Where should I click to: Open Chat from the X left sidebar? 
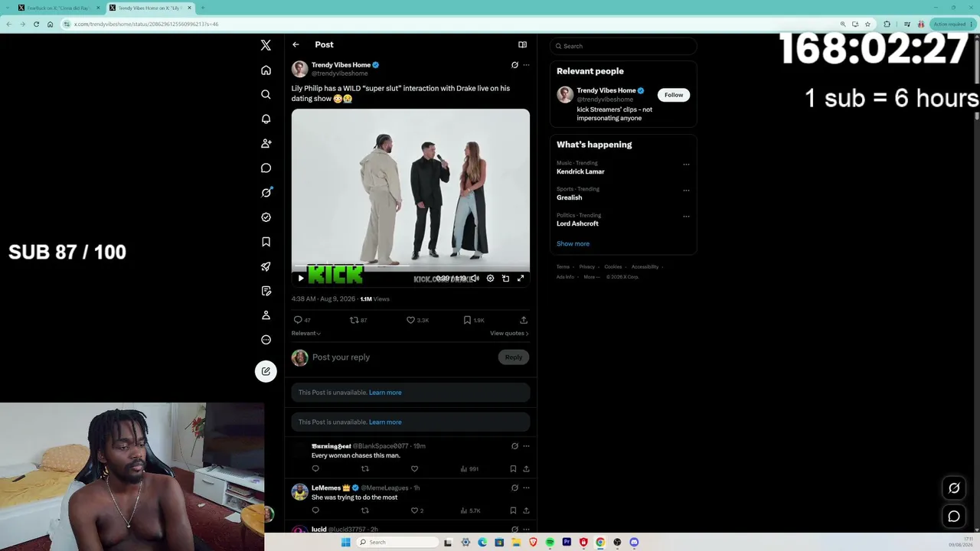coord(266,168)
